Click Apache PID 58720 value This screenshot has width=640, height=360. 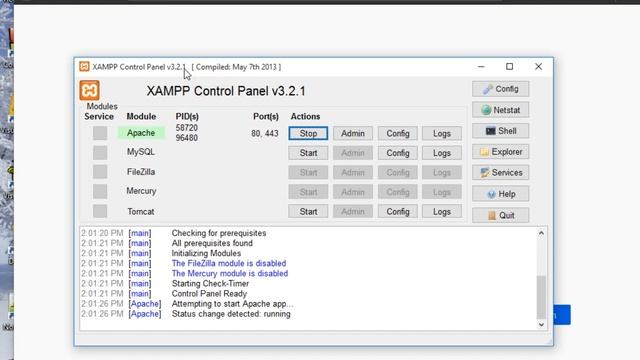[x=187, y=128]
